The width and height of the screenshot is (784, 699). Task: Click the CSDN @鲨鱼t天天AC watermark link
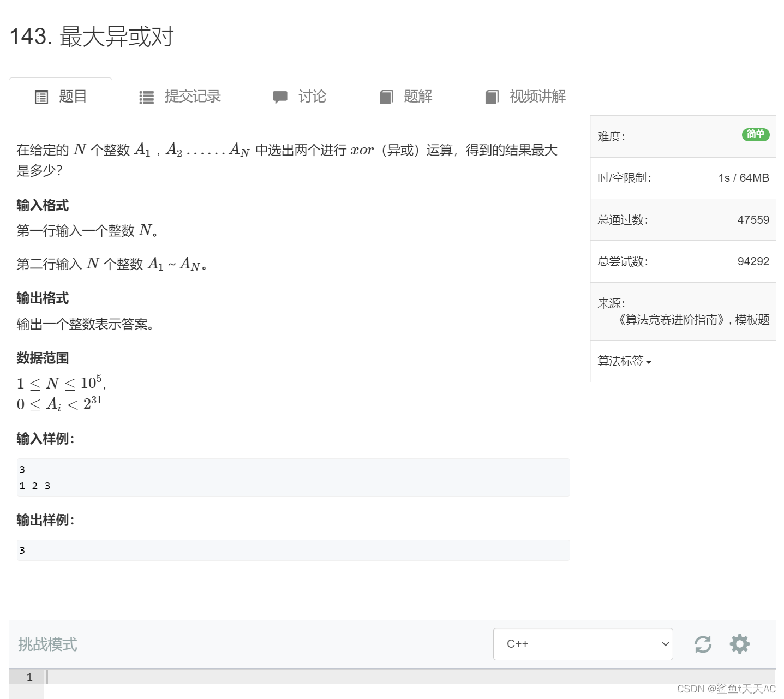[726, 689]
